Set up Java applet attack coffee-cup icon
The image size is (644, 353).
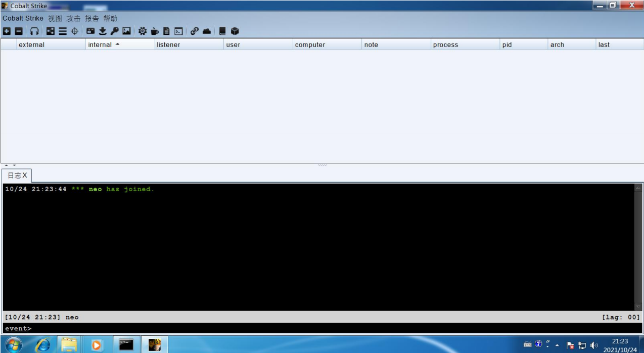155,31
